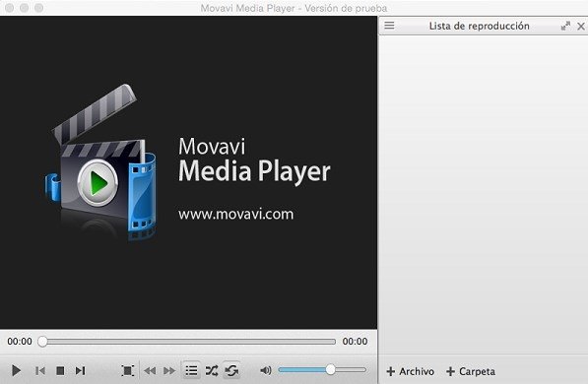This screenshot has width=588, height=384.
Task: Click the Movavi clapperboard logo
Action: point(100,161)
